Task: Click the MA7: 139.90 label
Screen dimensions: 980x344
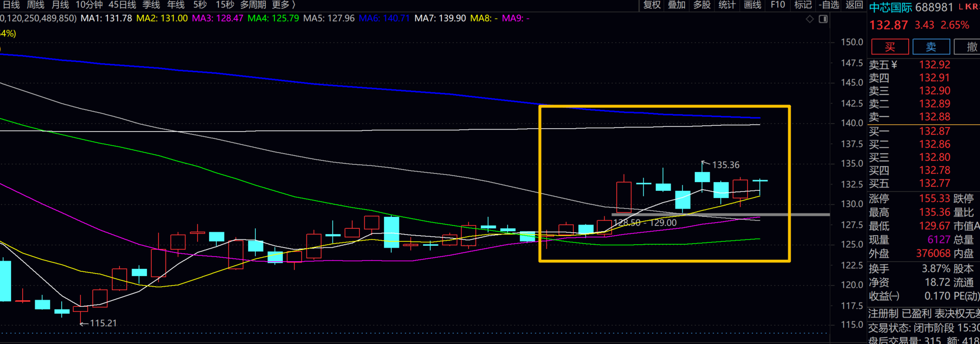Action: pyautogui.click(x=440, y=18)
